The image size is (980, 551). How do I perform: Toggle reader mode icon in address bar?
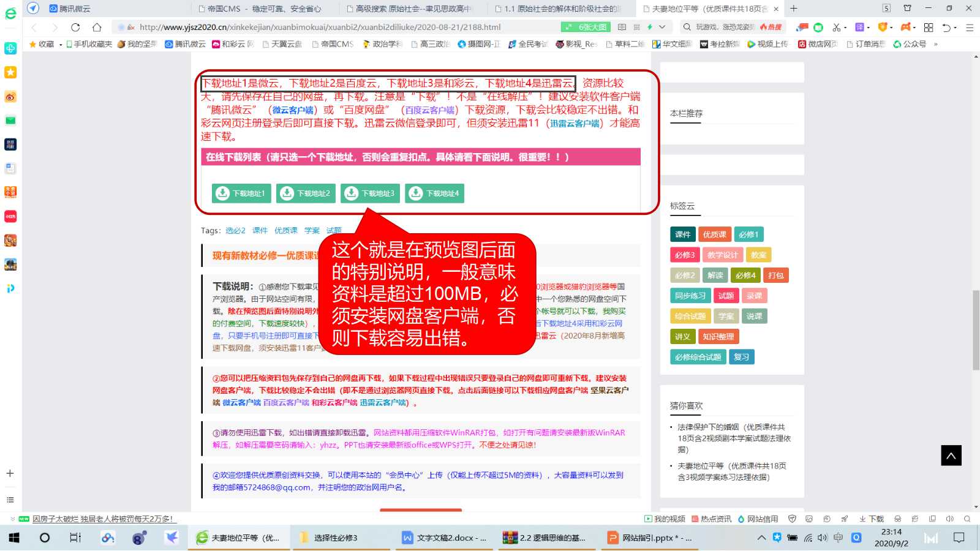(622, 27)
